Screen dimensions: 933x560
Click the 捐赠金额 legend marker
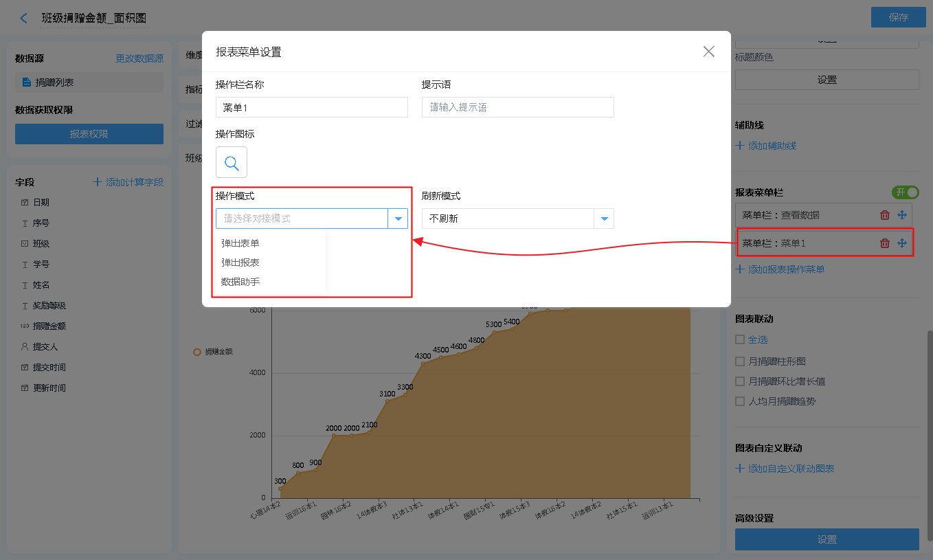tap(197, 352)
